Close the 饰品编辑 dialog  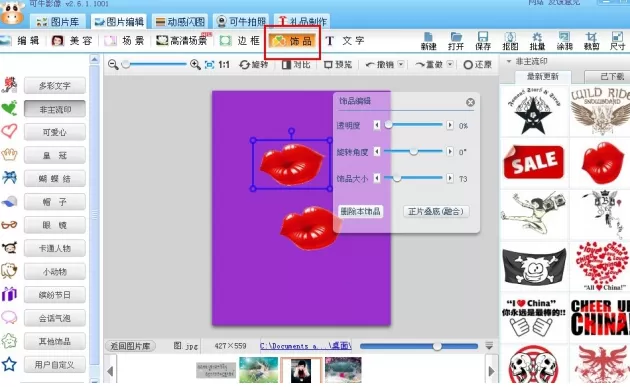coord(470,102)
